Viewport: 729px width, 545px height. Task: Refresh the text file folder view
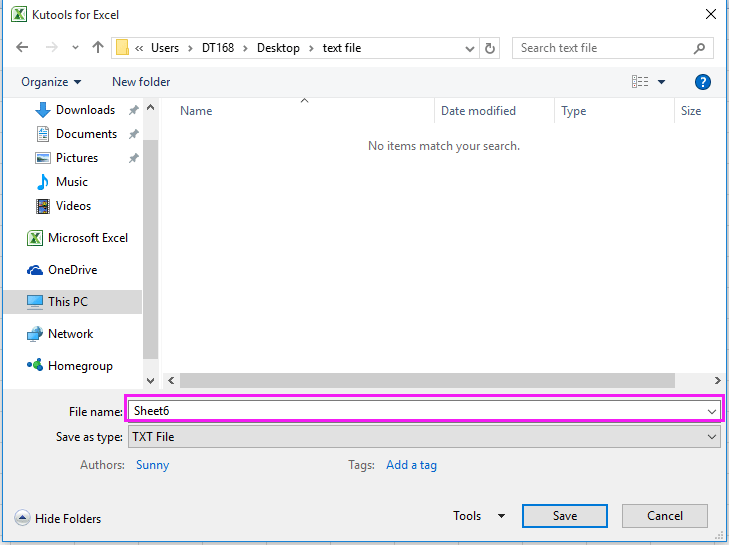pos(490,48)
